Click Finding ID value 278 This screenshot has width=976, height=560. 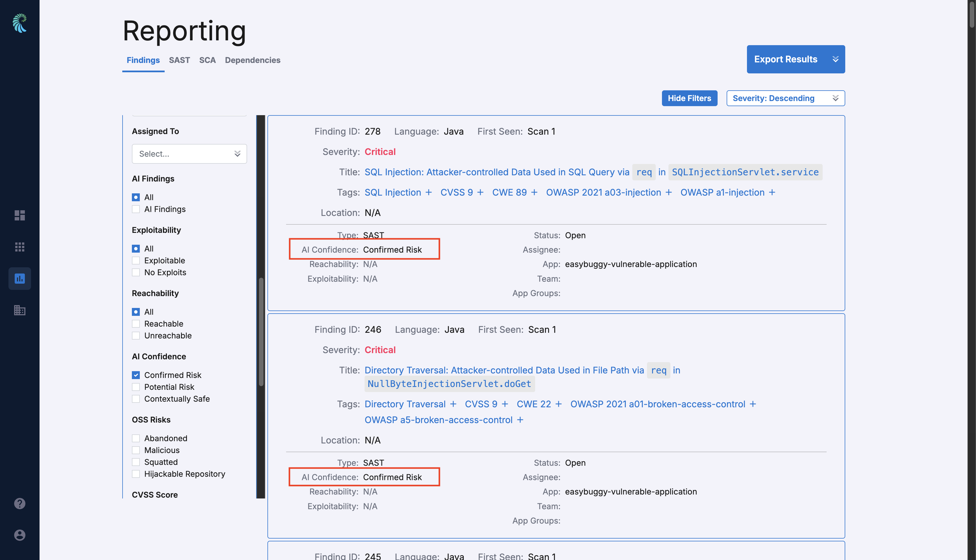click(x=372, y=132)
